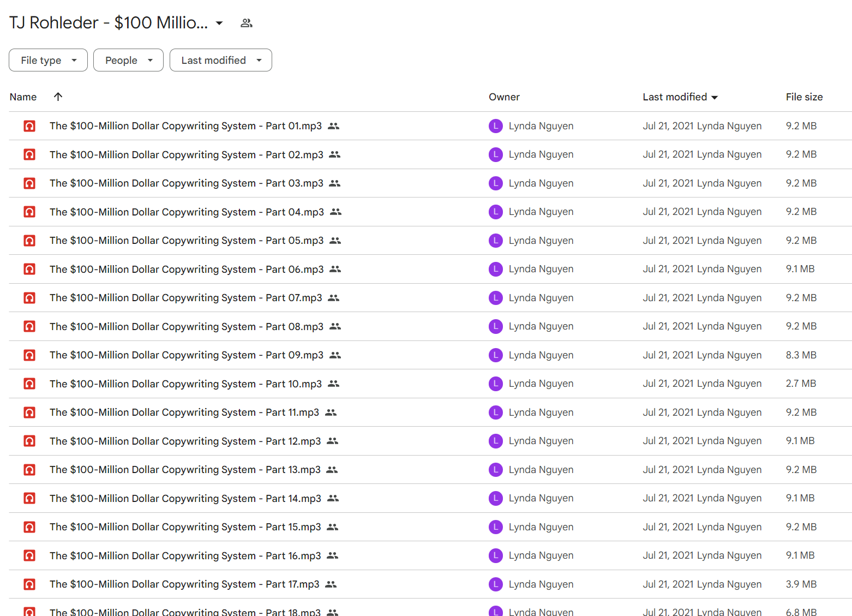Click the shared people icon beside Part 04.mp3

coord(336,212)
